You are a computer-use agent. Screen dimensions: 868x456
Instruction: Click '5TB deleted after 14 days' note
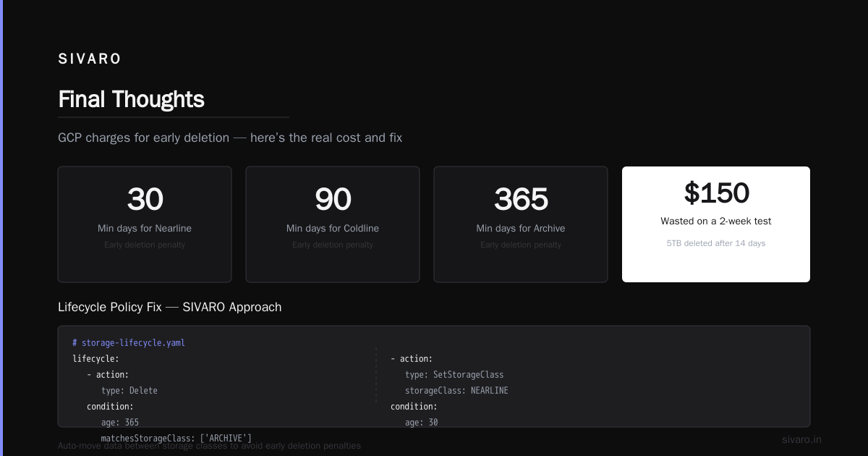click(716, 243)
